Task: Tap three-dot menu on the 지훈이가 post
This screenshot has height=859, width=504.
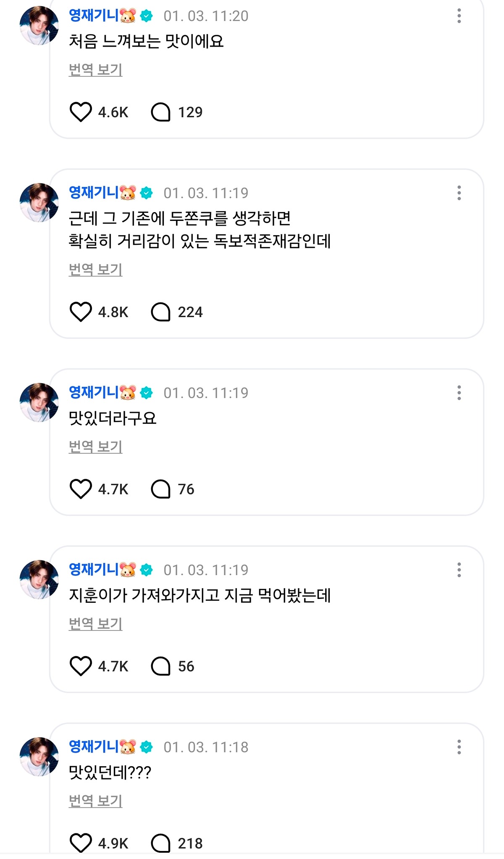Action: click(459, 570)
